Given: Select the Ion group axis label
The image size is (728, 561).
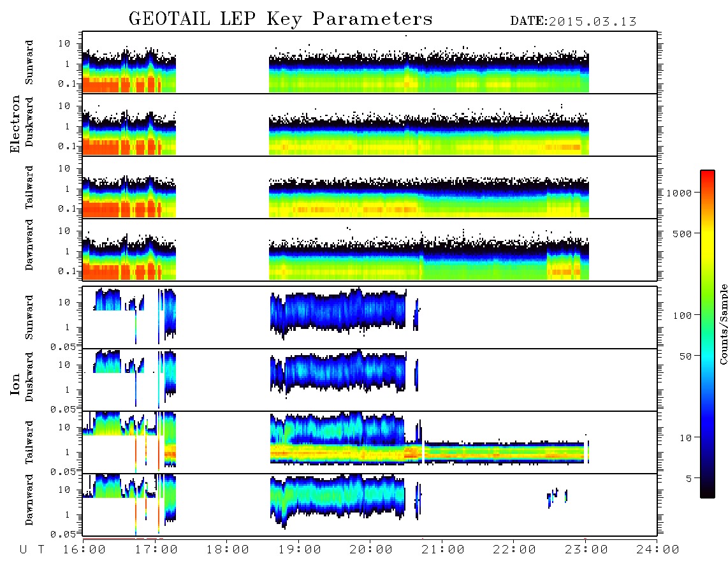Looking at the screenshot, I should 15,384.
